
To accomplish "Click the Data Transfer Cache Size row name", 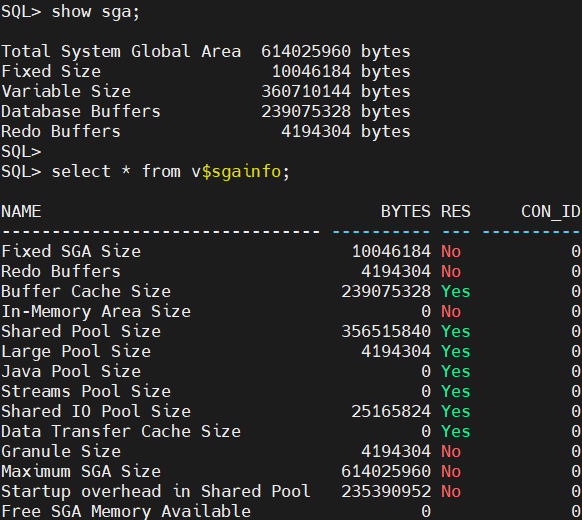I will pyautogui.click(x=121, y=431).
